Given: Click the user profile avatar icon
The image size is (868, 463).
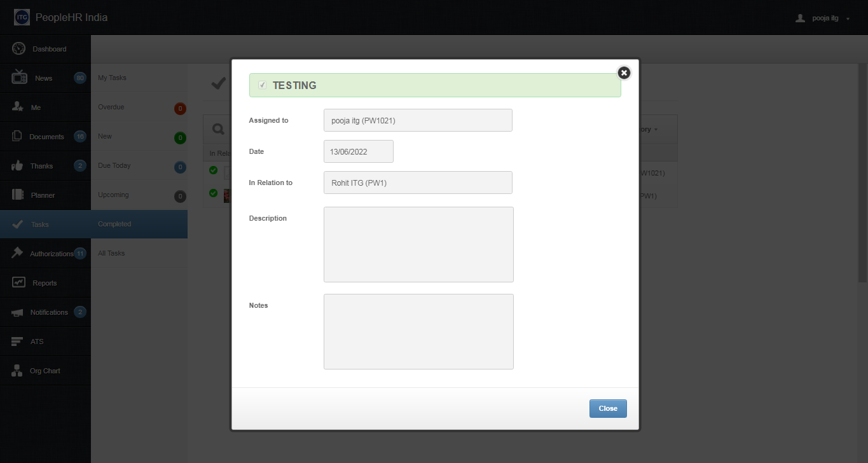Looking at the screenshot, I should (x=801, y=18).
